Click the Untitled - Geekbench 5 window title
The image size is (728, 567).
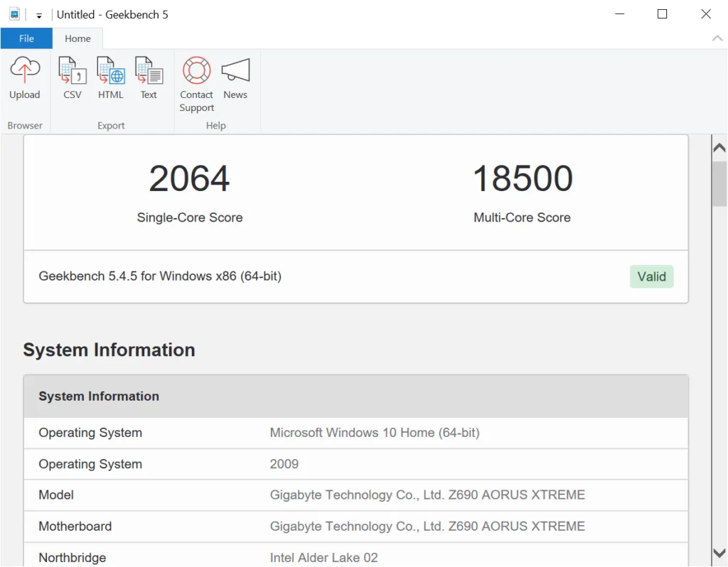tap(112, 15)
